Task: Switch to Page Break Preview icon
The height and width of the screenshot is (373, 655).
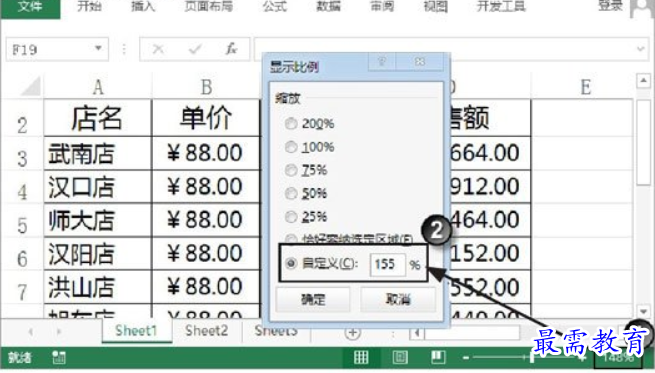Action: point(438,357)
